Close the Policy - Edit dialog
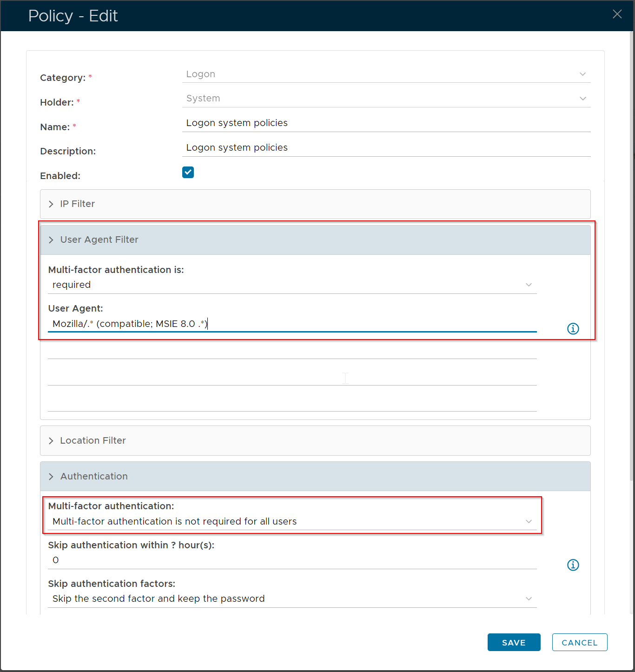635x672 pixels. 617,14
